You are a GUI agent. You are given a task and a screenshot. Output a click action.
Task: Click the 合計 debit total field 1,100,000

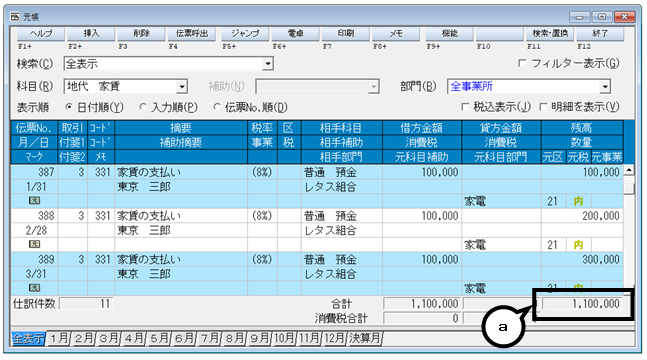(421, 304)
